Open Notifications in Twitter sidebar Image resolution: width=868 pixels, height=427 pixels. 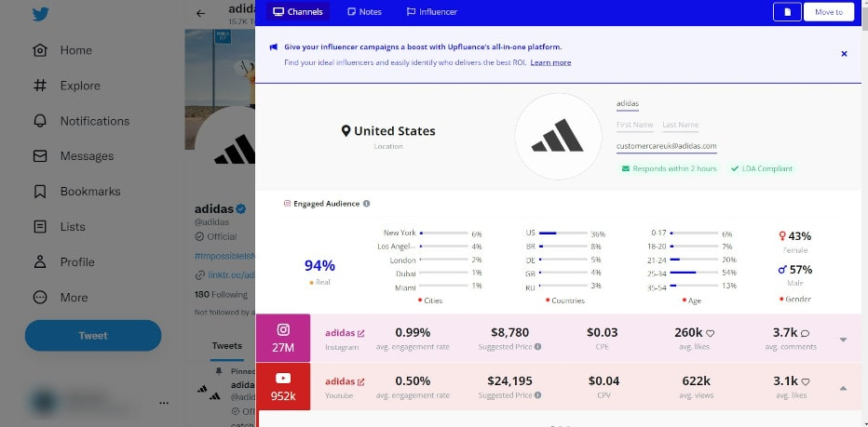click(x=81, y=121)
